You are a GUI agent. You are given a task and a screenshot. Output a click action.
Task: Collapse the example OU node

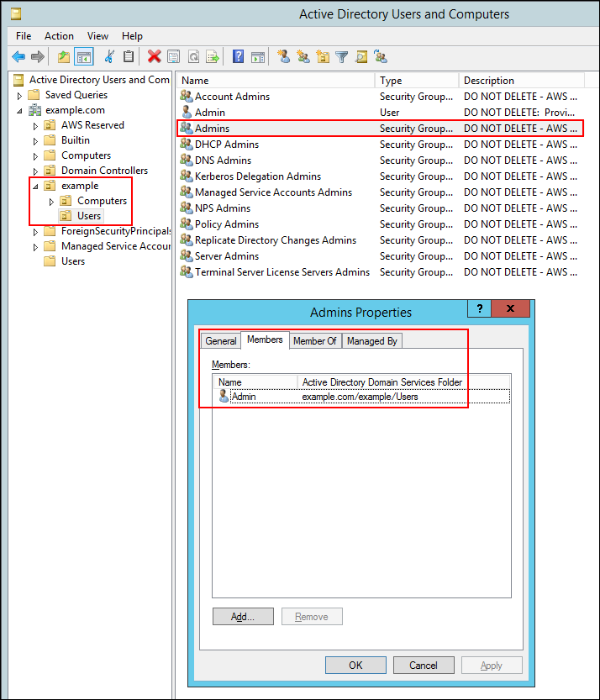pyautogui.click(x=35, y=187)
